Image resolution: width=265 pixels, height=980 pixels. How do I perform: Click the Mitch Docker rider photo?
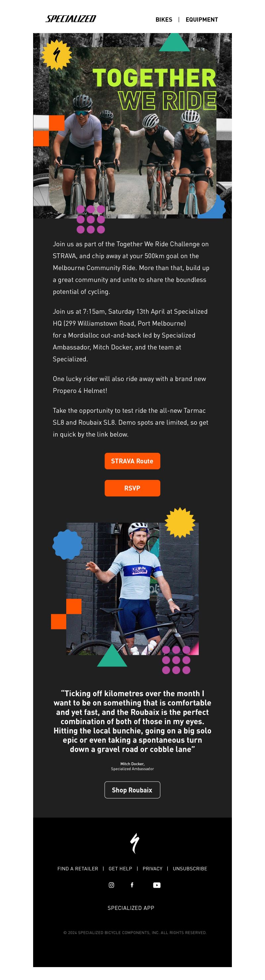132,589
